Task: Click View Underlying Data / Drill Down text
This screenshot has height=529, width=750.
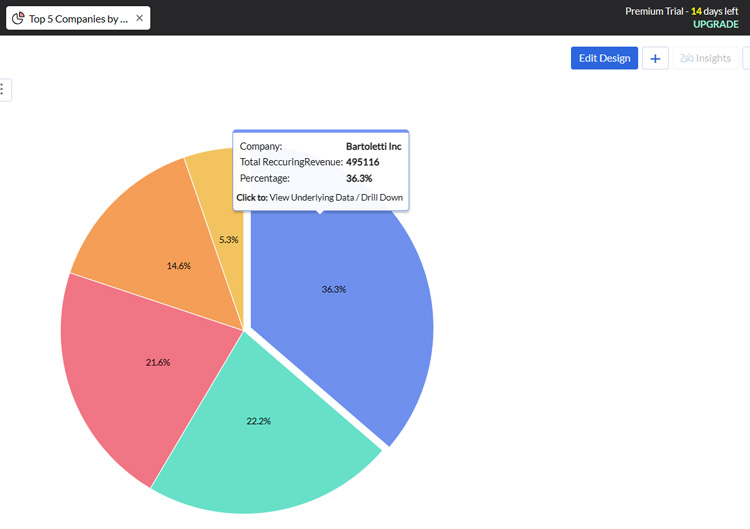Action: [336, 198]
